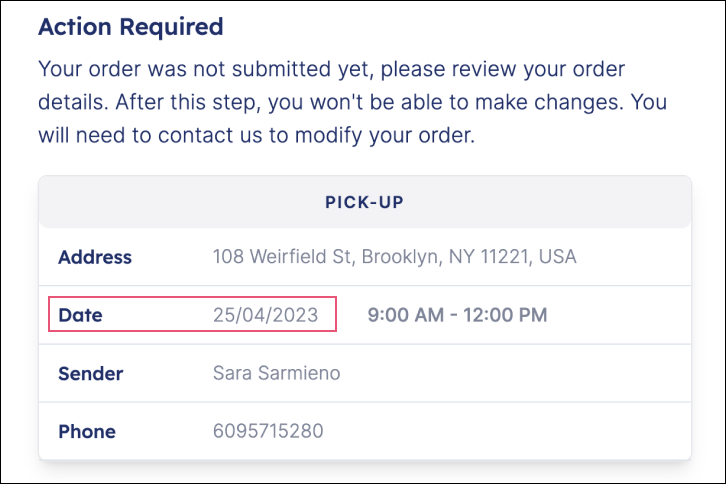Click the 9:00 AM start time

point(406,315)
